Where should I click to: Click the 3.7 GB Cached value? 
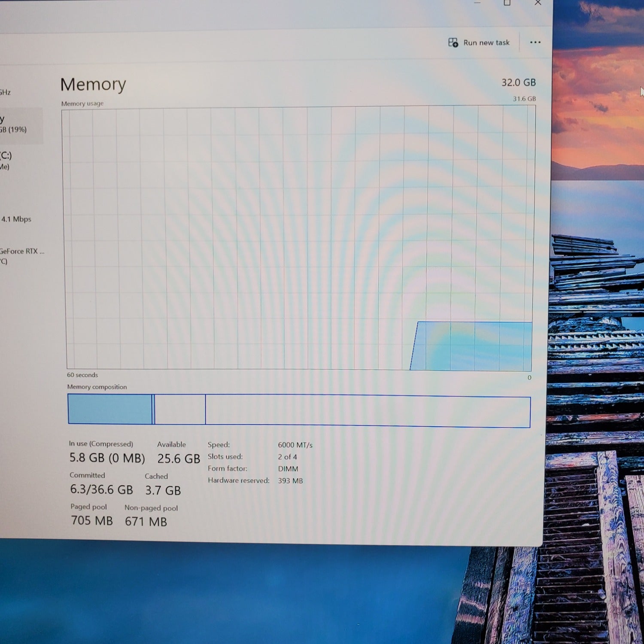[x=163, y=490]
